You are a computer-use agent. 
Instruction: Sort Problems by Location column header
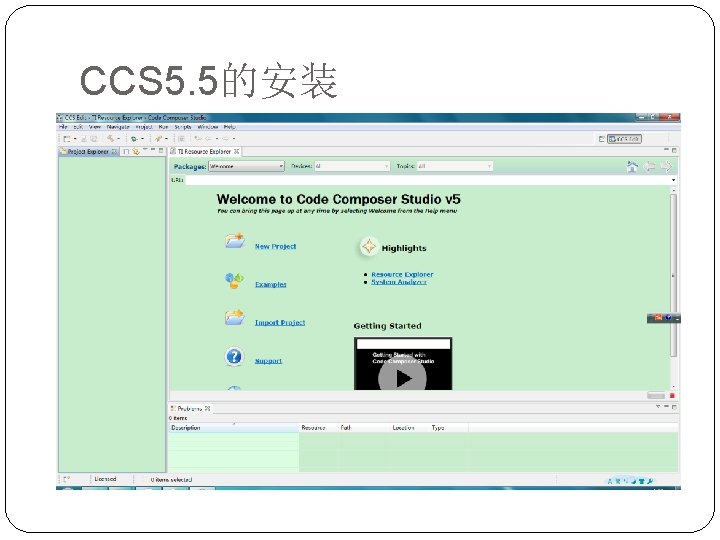(x=410, y=428)
